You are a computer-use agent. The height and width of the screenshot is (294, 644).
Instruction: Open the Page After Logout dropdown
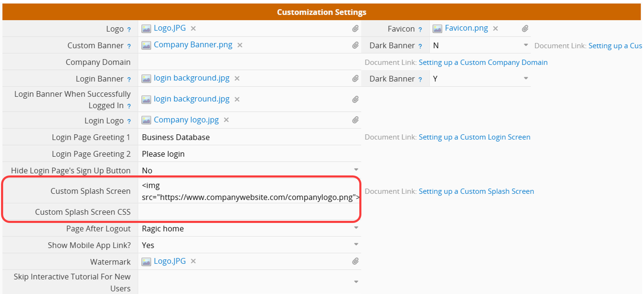250,228
